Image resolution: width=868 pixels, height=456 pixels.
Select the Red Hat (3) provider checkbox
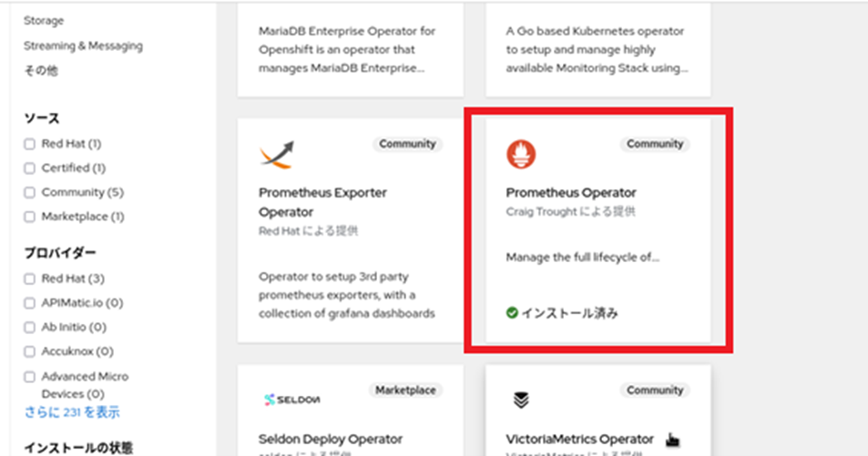(30, 279)
